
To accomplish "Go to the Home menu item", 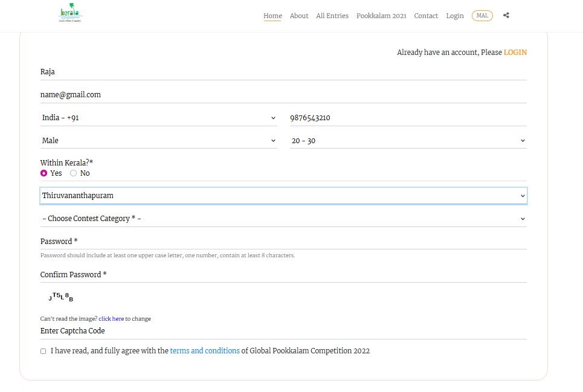I will 272,16.
